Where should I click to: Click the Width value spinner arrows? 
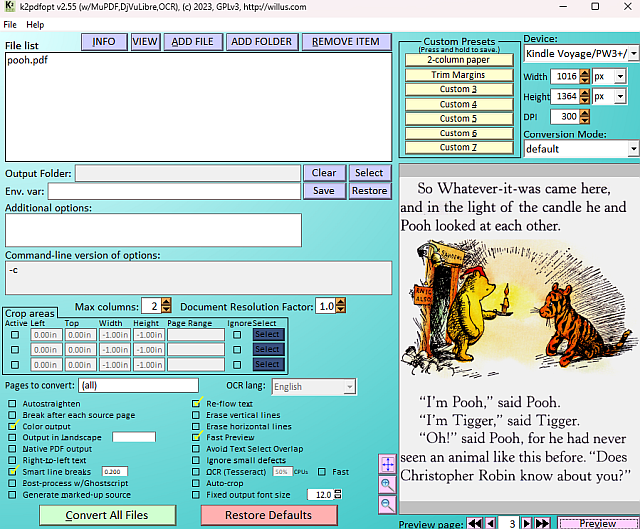coord(584,76)
